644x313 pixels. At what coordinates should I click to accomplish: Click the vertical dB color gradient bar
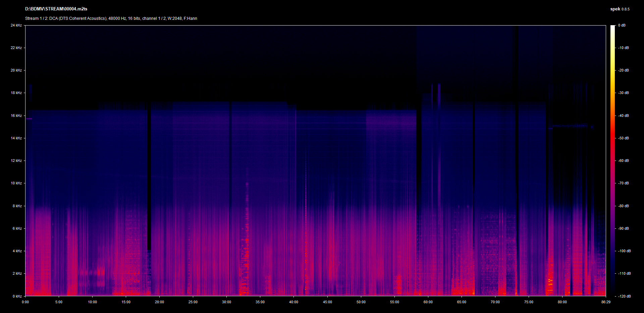click(612, 161)
